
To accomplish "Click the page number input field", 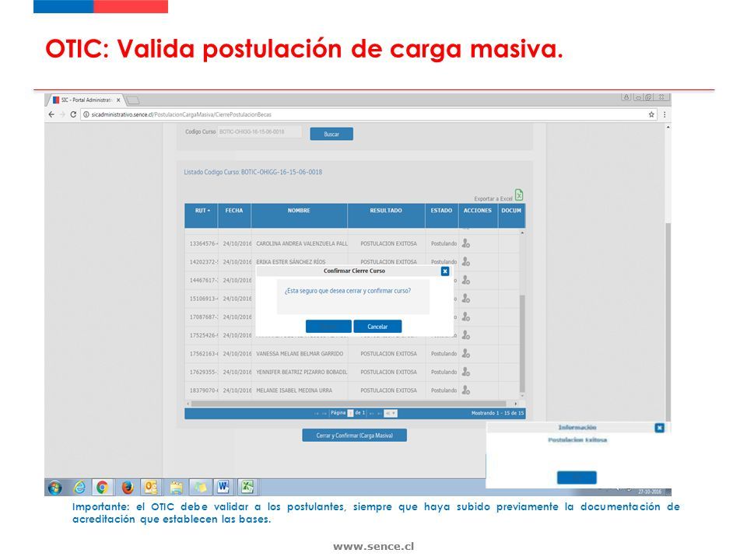I will (350, 413).
